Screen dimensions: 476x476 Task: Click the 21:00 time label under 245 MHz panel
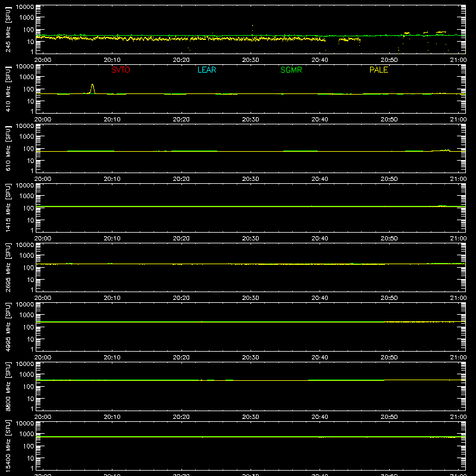tap(458, 60)
